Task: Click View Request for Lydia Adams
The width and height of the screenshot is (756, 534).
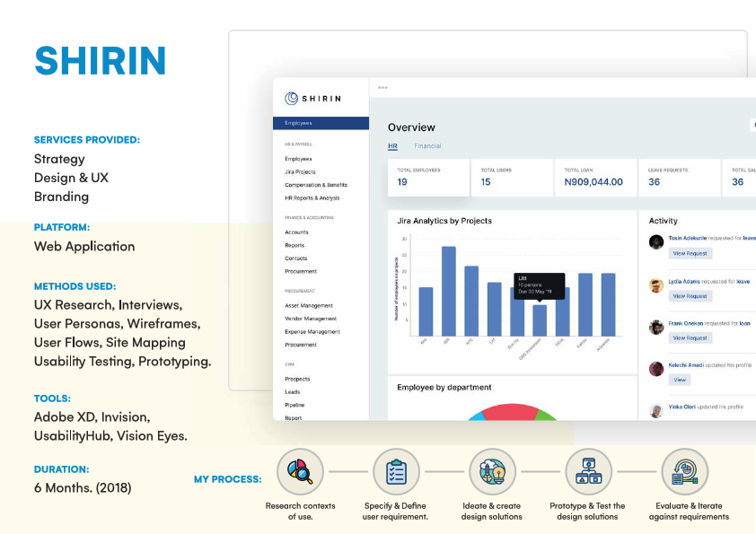Action: pyautogui.click(x=690, y=296)
